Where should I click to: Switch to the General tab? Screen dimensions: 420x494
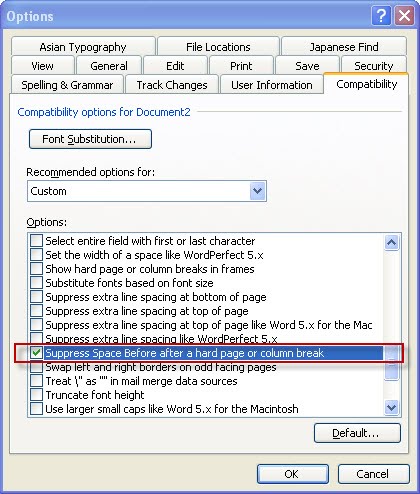109,66
